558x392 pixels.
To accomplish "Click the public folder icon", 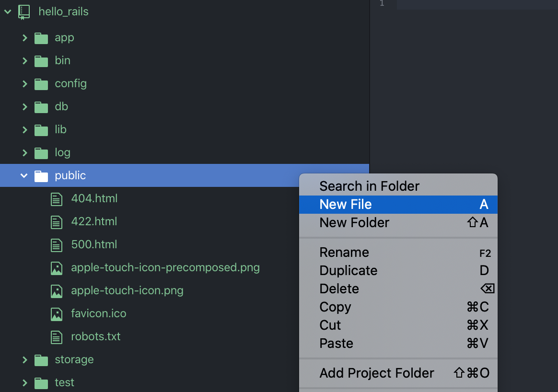I will [41, 176].
